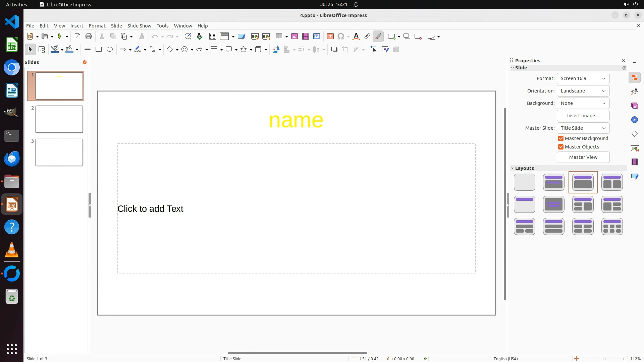Click the Master View button
Screen dimensions: 644x362
pos(583,157)
